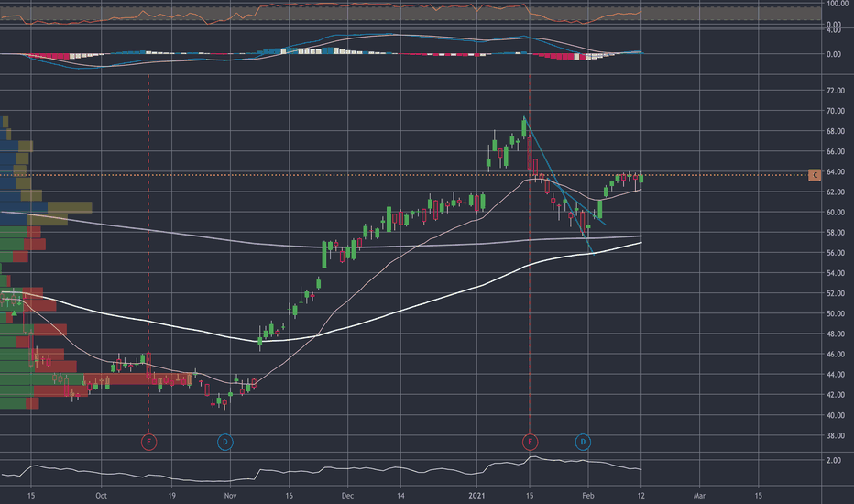Screen dimensions: 854x504
Task: Click the 100.00 oscillator scale label
Action: coord(838,4)
